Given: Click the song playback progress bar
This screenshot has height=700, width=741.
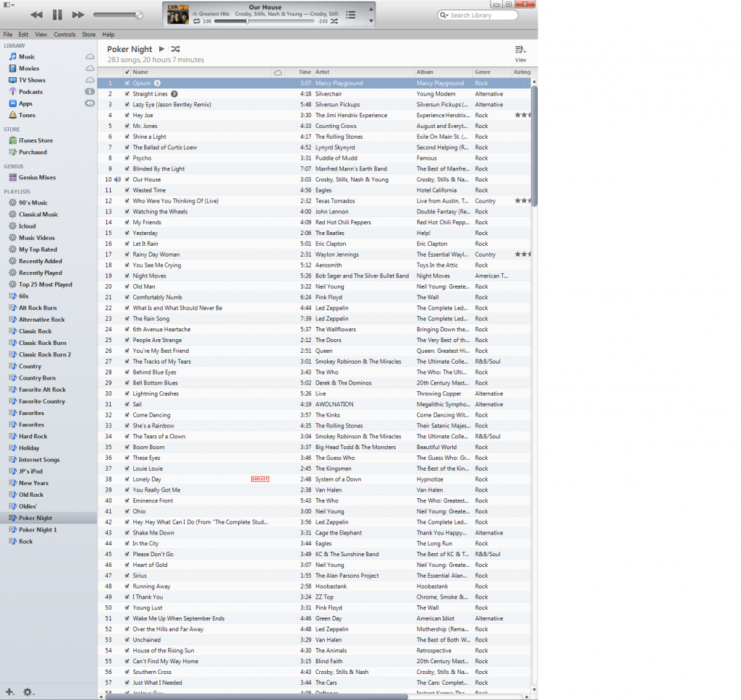Looking at the screenshot, I should 263,22.
